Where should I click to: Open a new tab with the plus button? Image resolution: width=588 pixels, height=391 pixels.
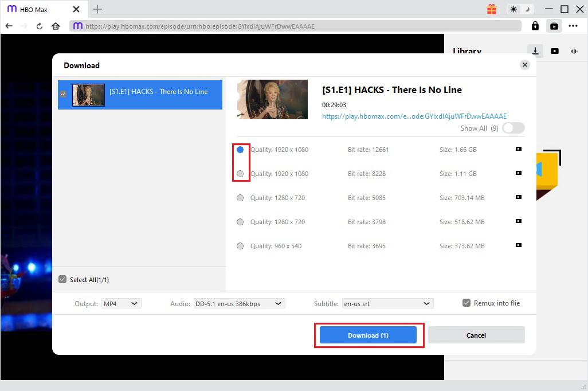click(97, 9)
